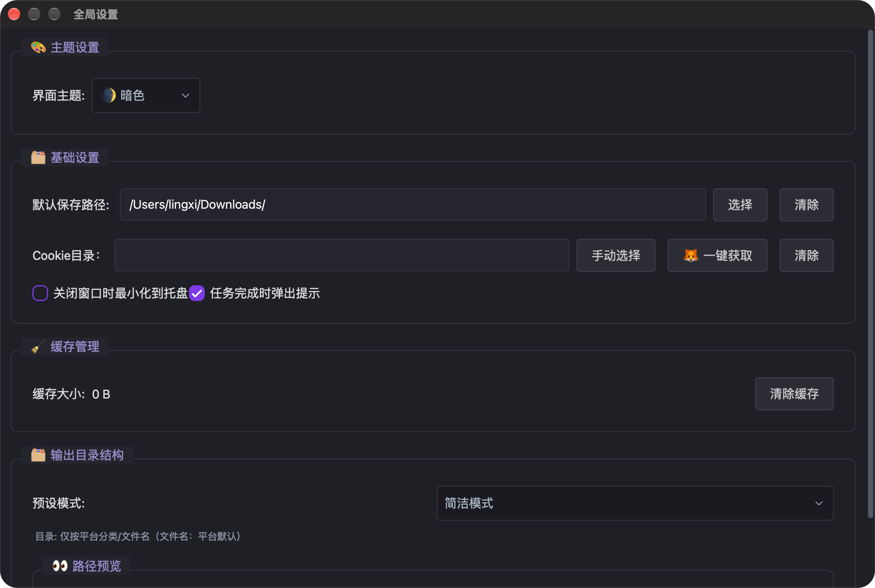
Task: Click the 路径预览 section title
Action: pyautogui.click(x=97, y=566)
